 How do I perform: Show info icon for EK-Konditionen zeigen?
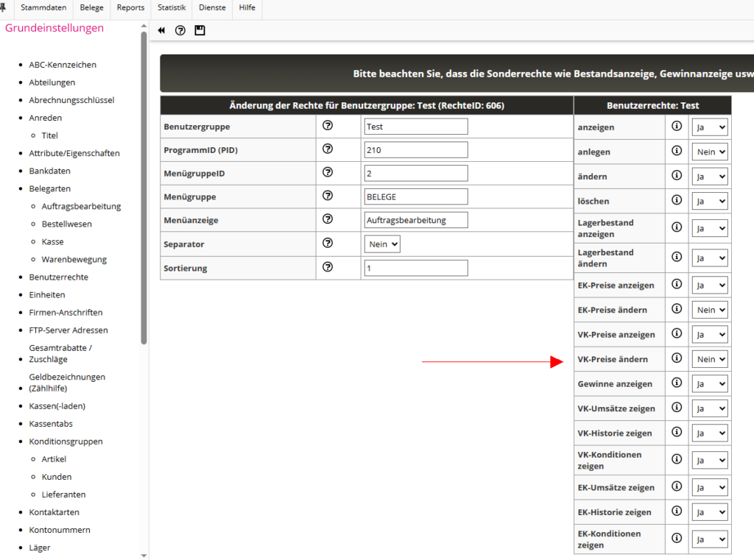coord(677,538)
